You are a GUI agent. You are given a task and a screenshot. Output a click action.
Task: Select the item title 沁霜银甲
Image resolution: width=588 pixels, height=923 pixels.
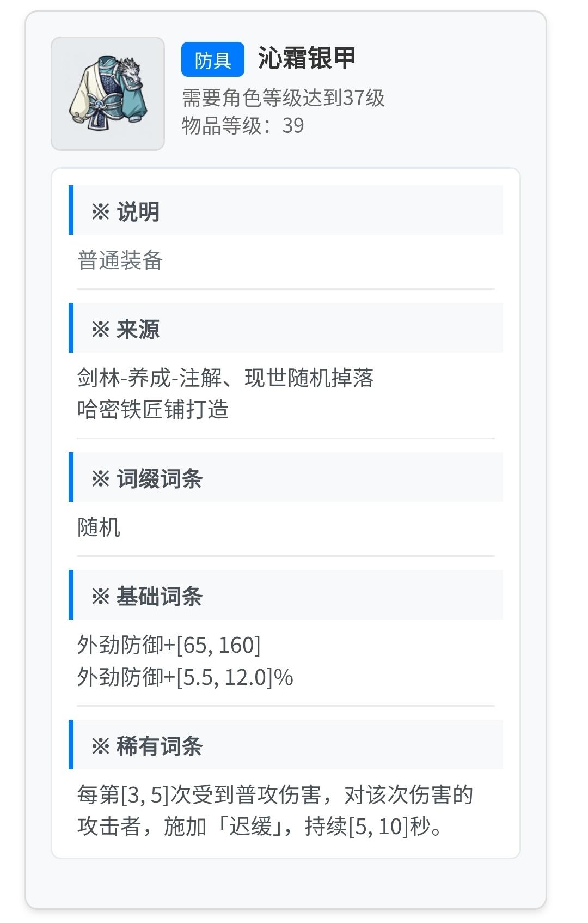(x=307, y=59)
